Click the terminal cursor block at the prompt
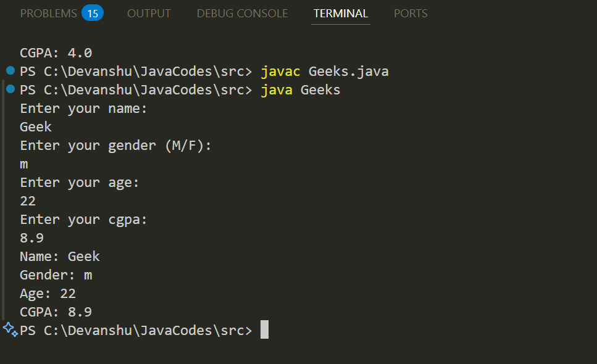 pyautogui.click(x=264, y=330)
